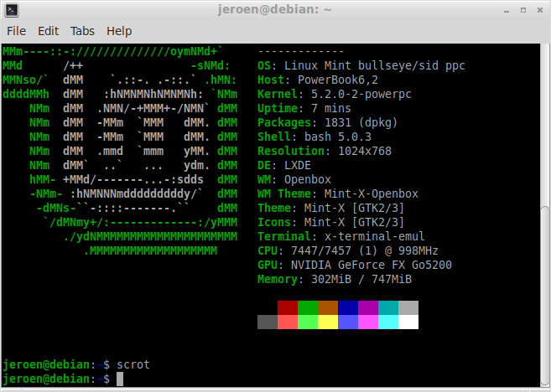Click the 'CPU: 7447/7457 (1) @ 998MHz' line
Viewport: 551px width, 392px height.
click(348, 250)
